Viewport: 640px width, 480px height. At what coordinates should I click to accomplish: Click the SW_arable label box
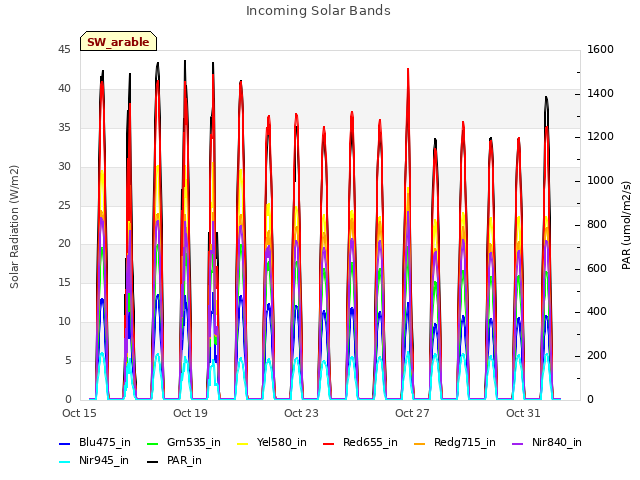pyautogui.click(x=118, y=41)
